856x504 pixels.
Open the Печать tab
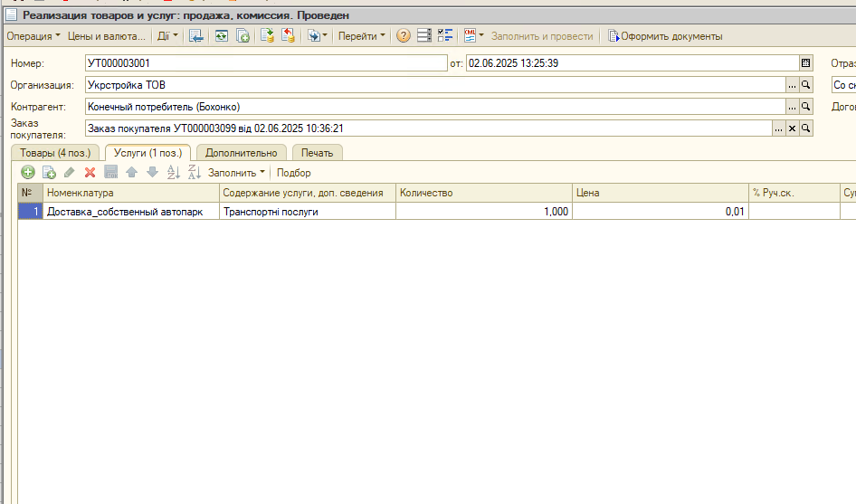318,153
